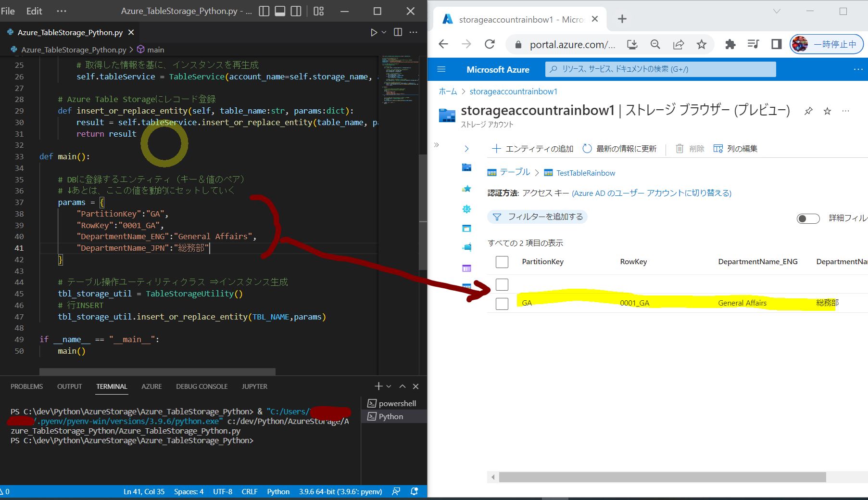Change indentation via Spaces: 4
The height and width of the screenshot is (500, 868).
click(x=189, y=492)
